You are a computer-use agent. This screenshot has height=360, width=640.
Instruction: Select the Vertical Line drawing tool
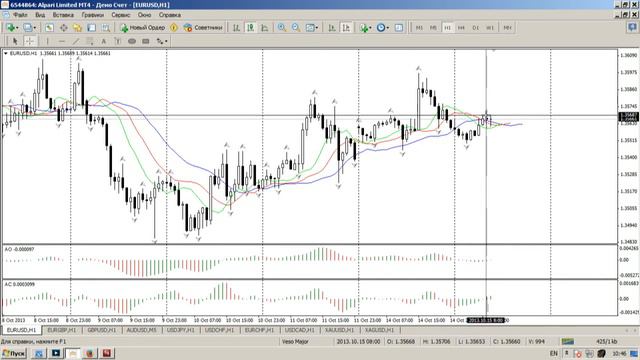coord(47,41)
